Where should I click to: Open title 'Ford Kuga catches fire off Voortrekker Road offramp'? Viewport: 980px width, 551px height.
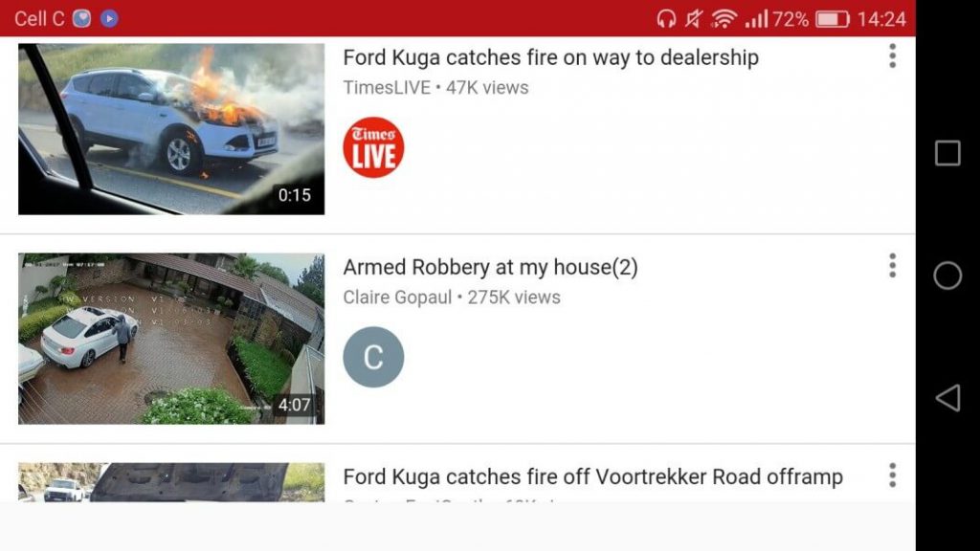[592, 476]
